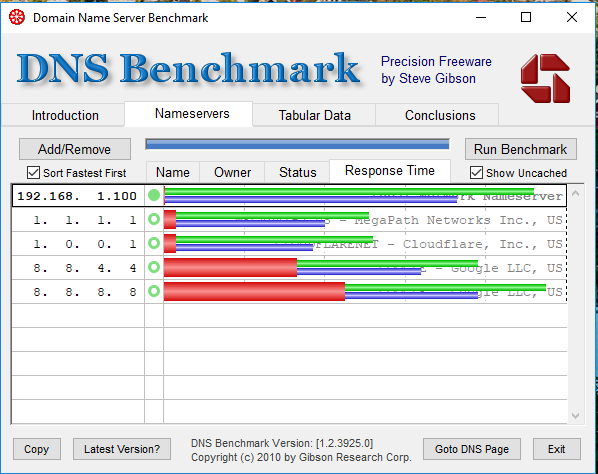Toggle Sort Fastest First checkbox

(x=33, y=173)
